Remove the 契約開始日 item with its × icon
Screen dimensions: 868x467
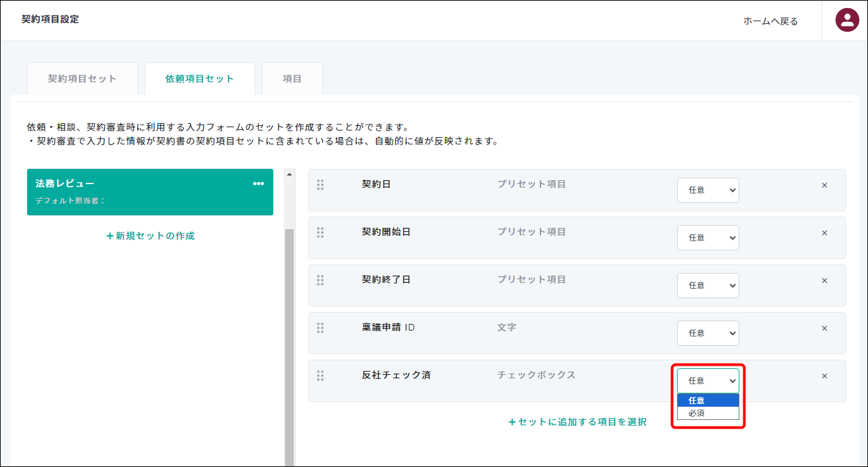824,233
